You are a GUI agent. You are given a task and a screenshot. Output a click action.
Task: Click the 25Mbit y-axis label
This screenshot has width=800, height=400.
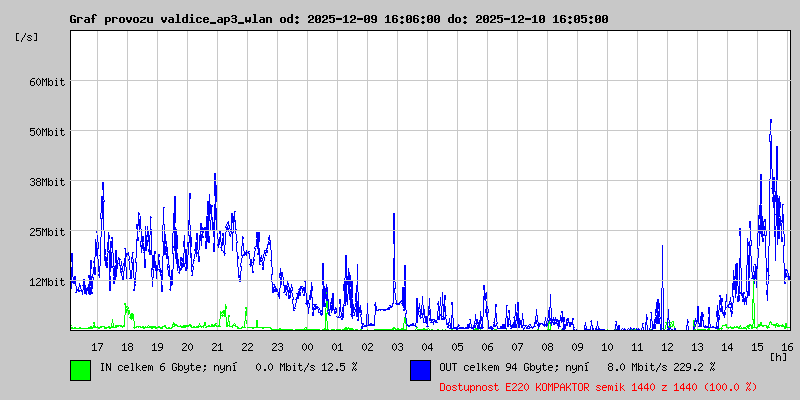click(x=46, y=232)
